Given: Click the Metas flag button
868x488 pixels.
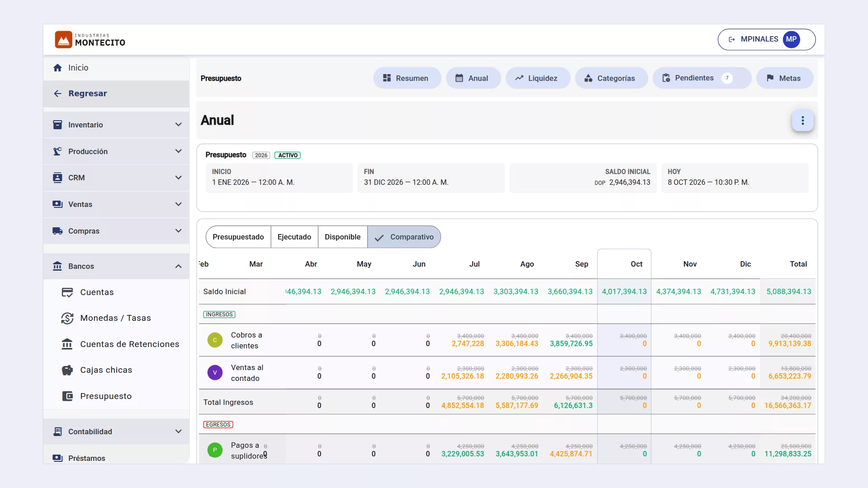Looking at the screenshot, I should pos(785,78).
